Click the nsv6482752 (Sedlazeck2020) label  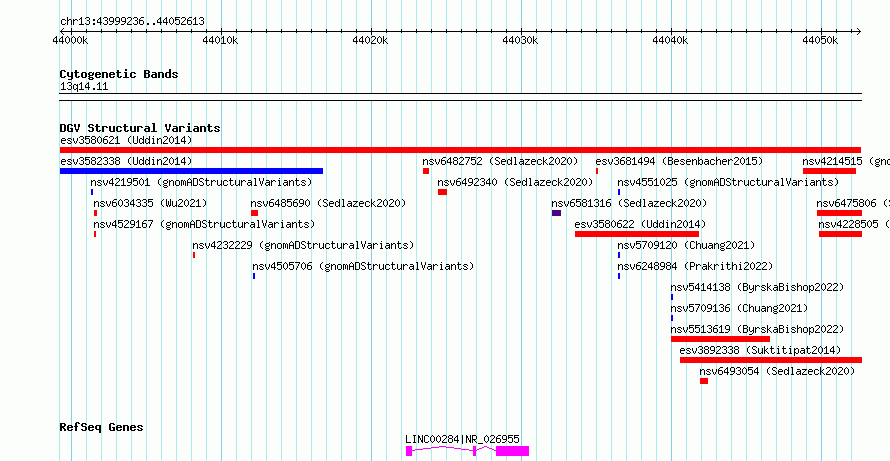click(500, 161)
